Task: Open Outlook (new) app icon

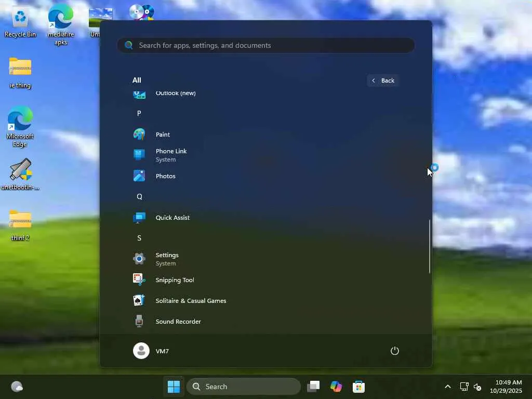Action: [x=139, y=95]
